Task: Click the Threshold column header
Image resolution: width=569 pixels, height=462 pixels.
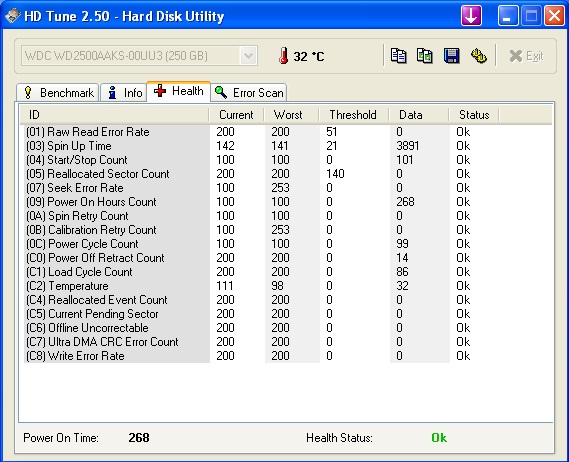Action: (353, 115)
